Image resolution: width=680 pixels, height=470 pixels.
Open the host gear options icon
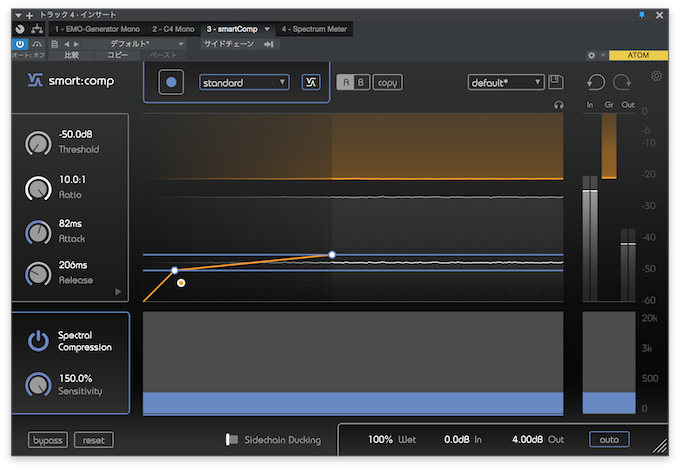coord(591,55)
